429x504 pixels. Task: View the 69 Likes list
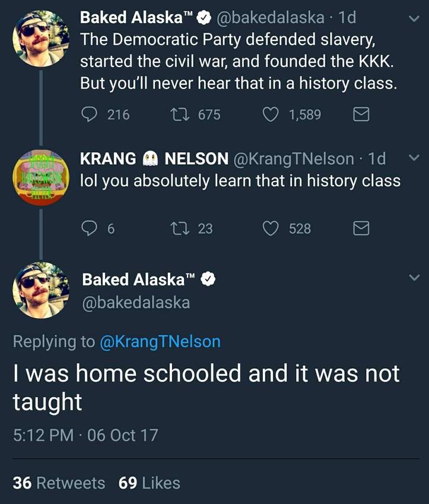coord(149,483)
